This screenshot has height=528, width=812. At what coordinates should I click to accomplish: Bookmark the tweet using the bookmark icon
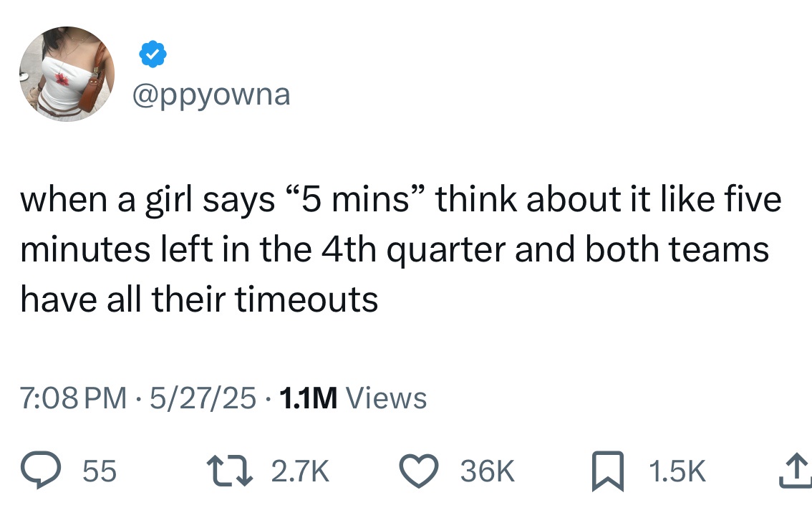pos(608,471)
